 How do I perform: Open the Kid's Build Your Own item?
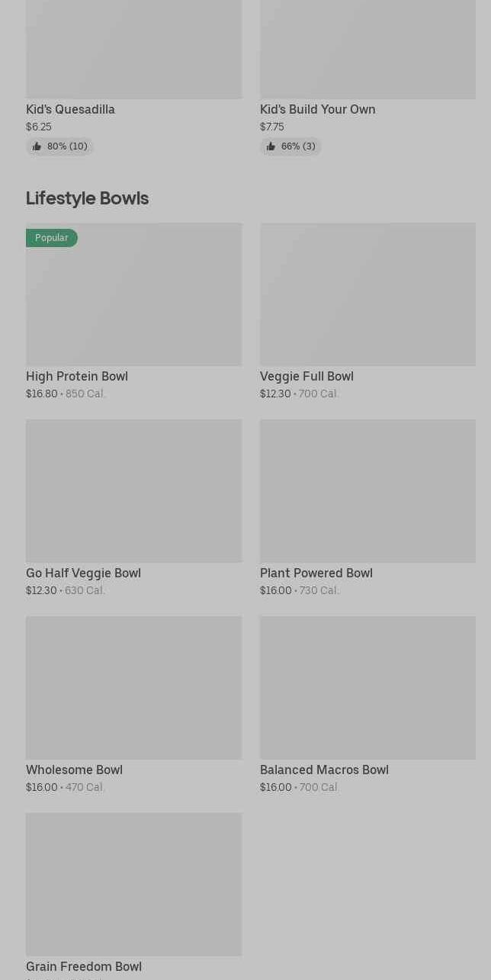317,109
